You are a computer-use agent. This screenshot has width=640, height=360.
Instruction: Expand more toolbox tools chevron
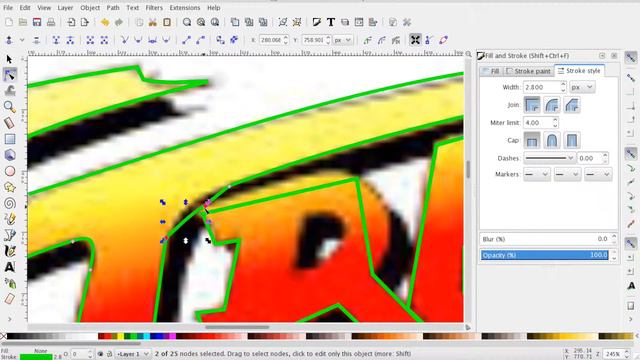point(10,319)
